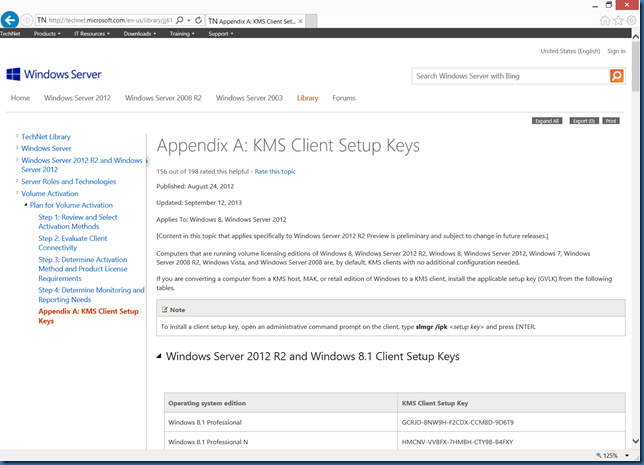The width and height of the screenshot is (644, 465).
Task: Expand arrow beside TechNet Library
Action: (17, 136)
